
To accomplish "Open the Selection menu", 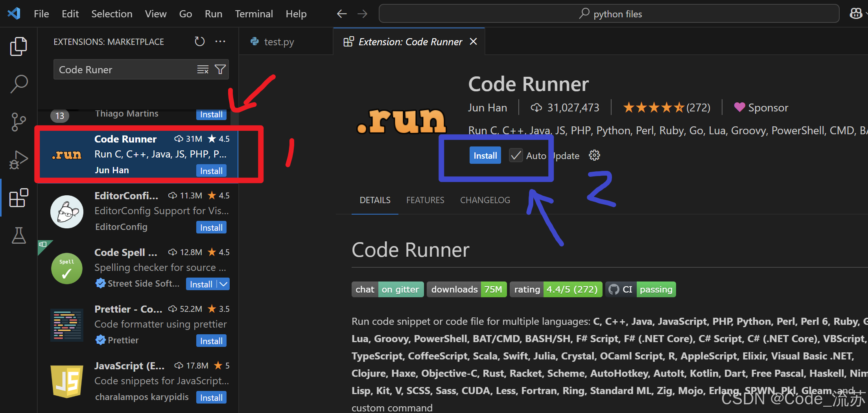I will 112,14.
